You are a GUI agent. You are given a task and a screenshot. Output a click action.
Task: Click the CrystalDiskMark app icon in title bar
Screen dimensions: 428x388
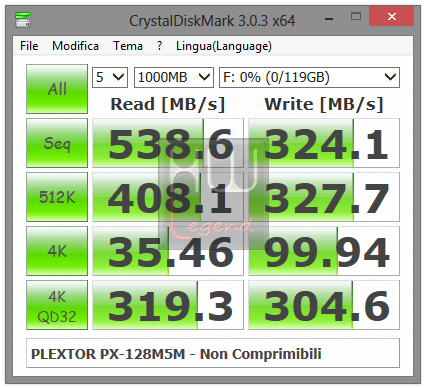coord(23,20)
